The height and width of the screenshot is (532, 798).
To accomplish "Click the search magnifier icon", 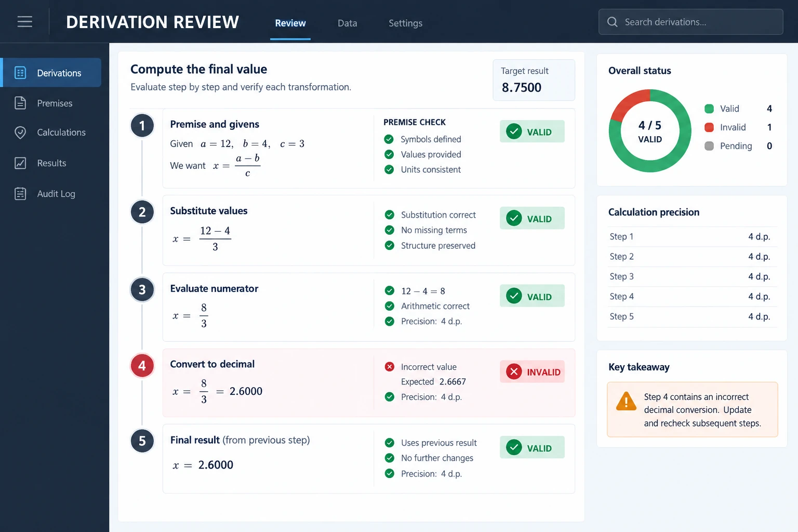I will coord(613,22).
